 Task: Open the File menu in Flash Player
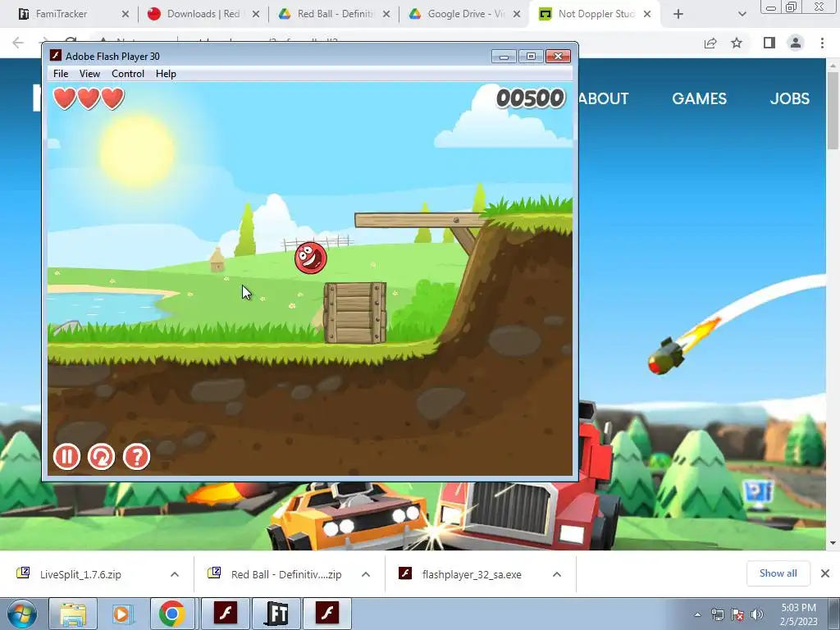(61, 74)
